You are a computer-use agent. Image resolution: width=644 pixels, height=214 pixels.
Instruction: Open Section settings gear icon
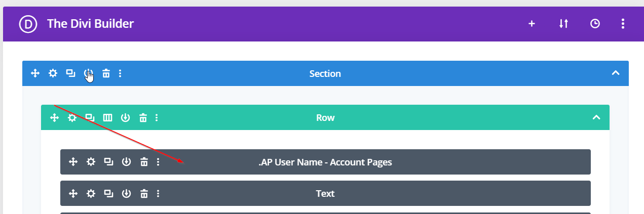[x=53, y=73]
